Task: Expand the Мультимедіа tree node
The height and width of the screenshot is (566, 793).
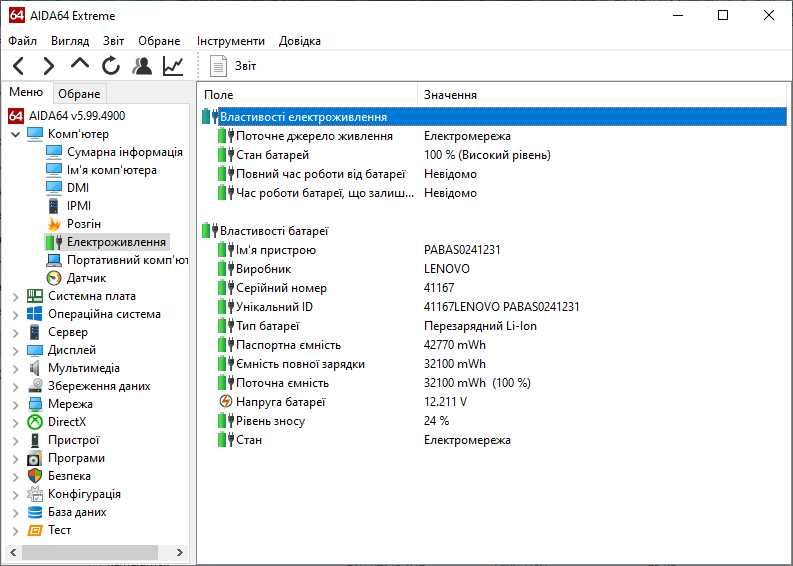Action: [15, 369]
